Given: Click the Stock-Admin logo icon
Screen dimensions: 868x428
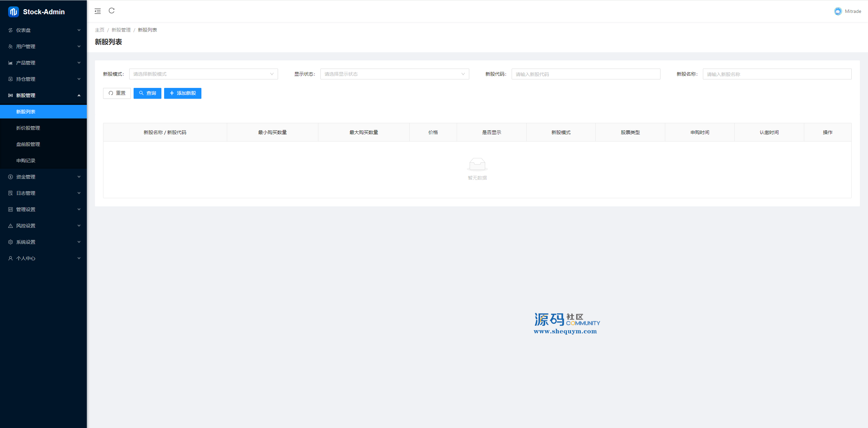Looking at the screenshot, I should click(x=13, y=12).
